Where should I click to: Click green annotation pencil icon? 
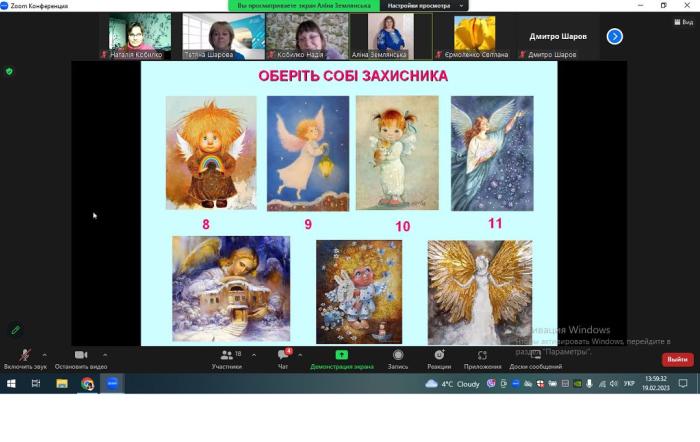pos(15,329)
